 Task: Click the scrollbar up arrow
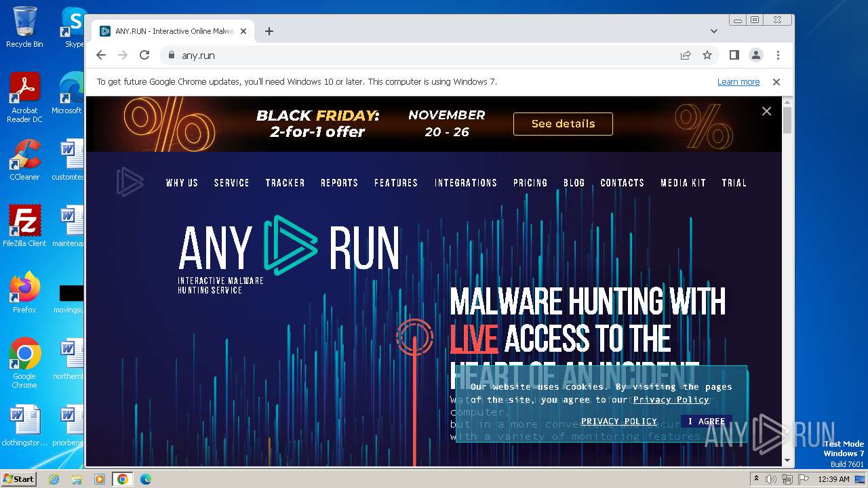point(787,102)
